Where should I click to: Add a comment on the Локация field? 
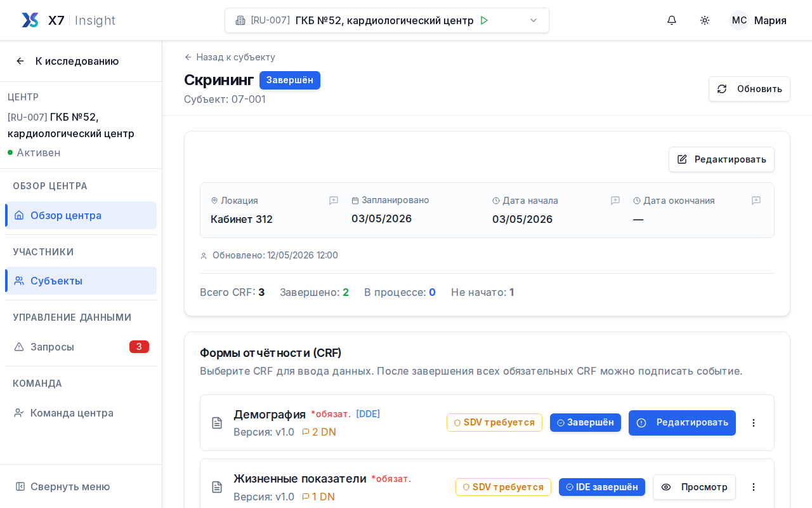pos(334,201)
